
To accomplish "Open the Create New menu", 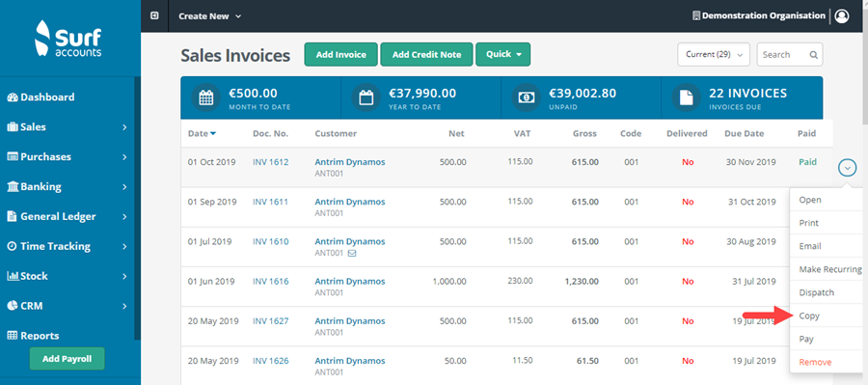I will click(x=210, y=16).
